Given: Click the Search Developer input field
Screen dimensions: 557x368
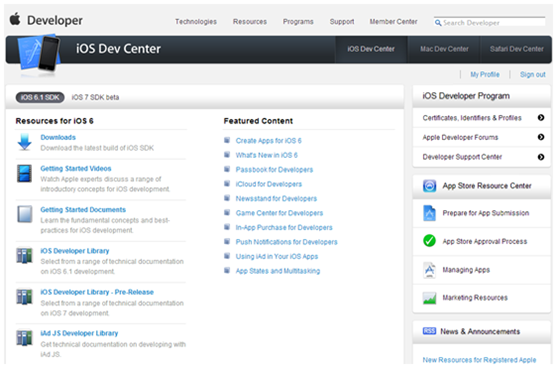Looking at the screenshot, I should coord(490,22).
